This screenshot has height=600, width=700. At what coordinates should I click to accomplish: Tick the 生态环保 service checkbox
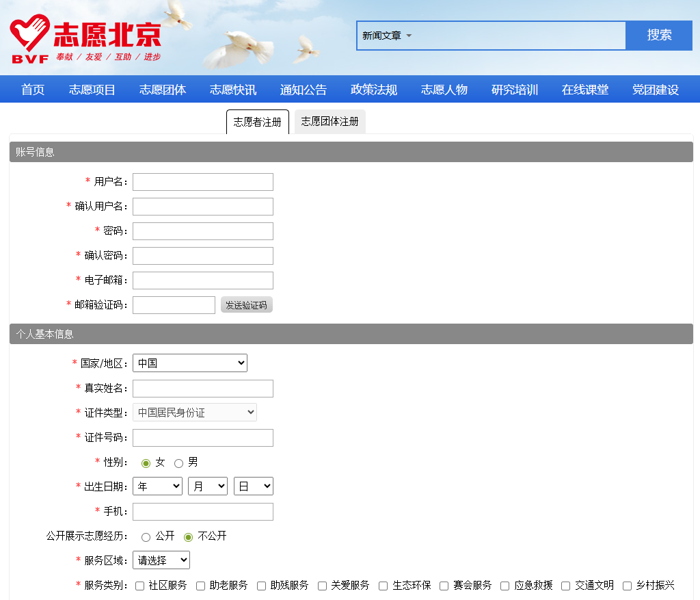tap(383, 586)
